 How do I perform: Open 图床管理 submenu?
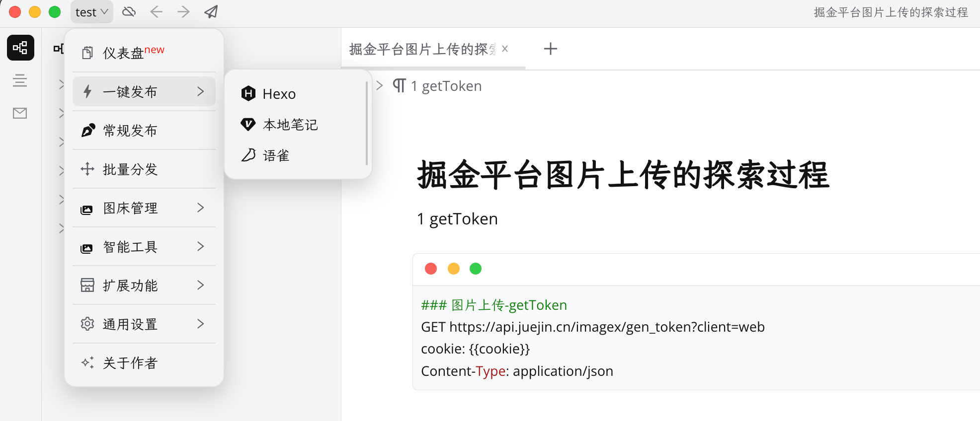[144, 208]
